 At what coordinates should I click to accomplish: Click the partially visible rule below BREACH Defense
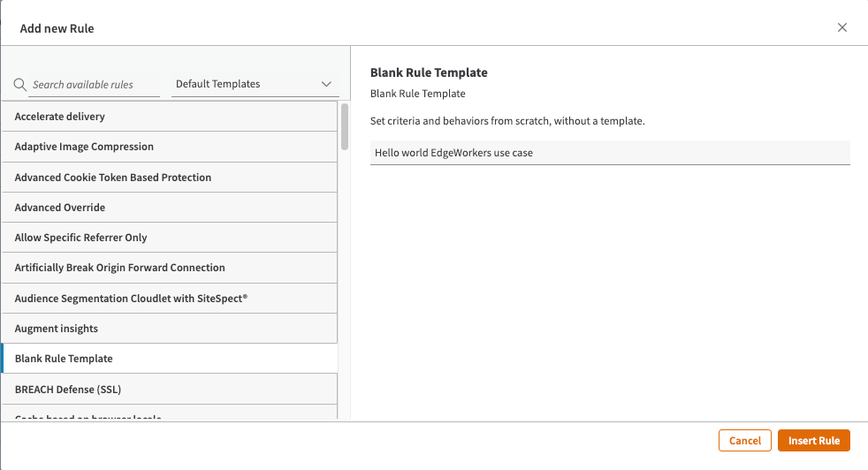169,414
